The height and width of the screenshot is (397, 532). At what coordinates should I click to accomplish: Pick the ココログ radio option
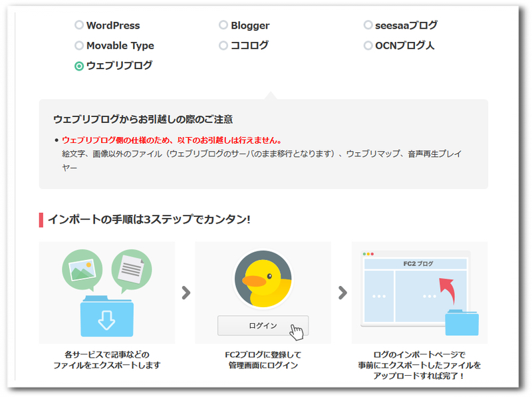(223, 45)
